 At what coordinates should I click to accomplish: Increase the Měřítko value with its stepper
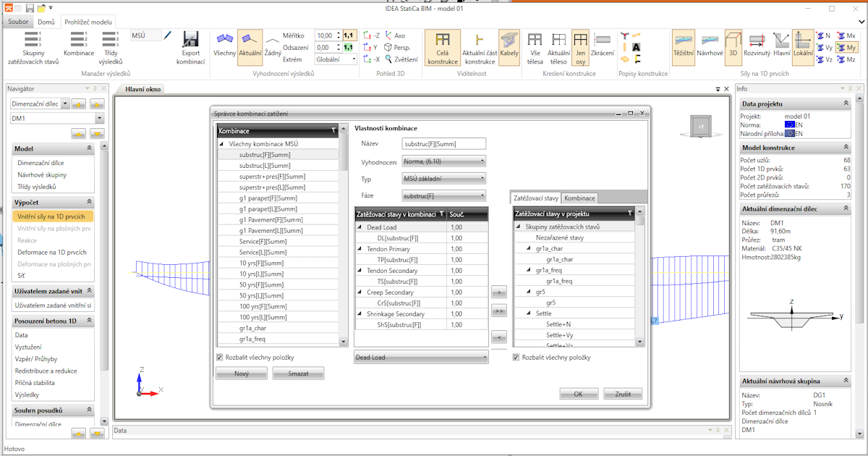point(339,32)
